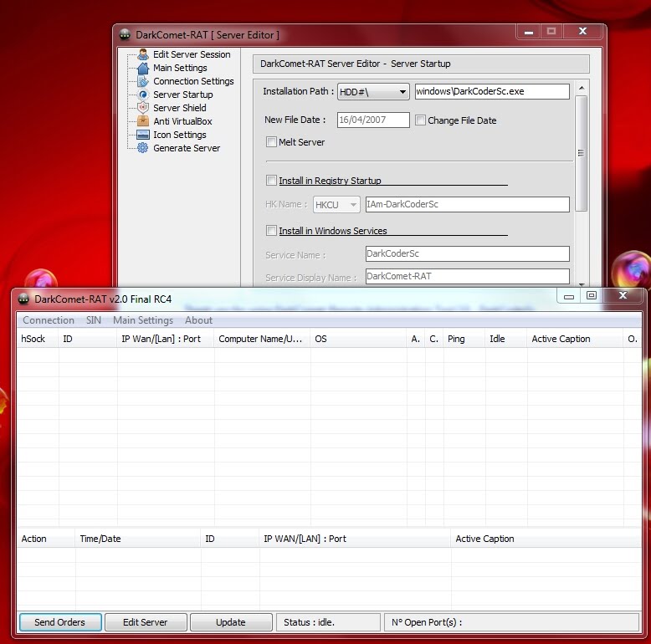Click the Generate Server gear icon
The width and height of the screenshot is (651, 644).
143,148
